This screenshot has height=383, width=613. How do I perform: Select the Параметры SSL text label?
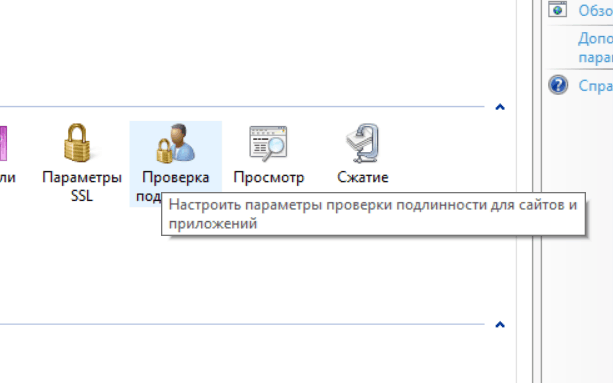pos(82,186)
